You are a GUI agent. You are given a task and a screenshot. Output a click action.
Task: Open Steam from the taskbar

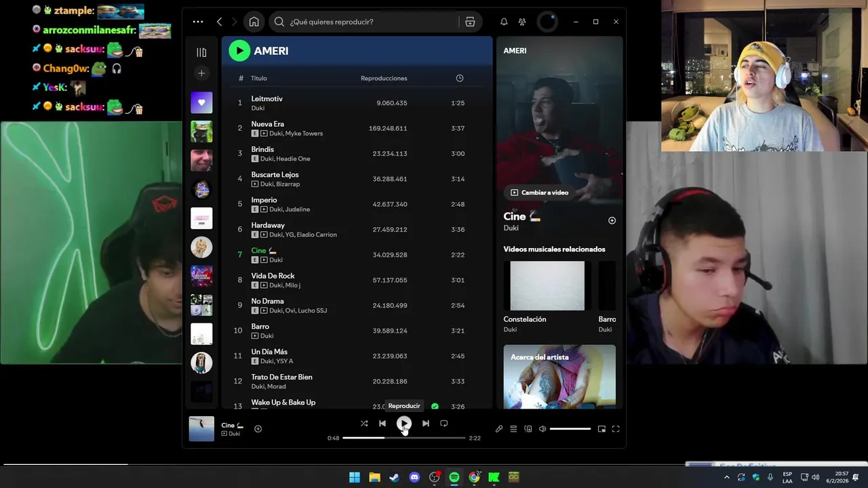coord(394,477)
